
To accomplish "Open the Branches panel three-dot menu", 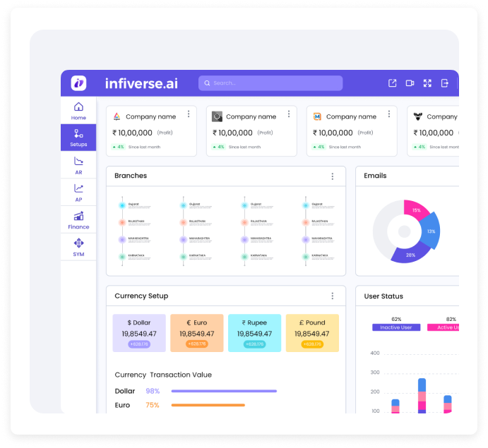I will click(333, 176).
